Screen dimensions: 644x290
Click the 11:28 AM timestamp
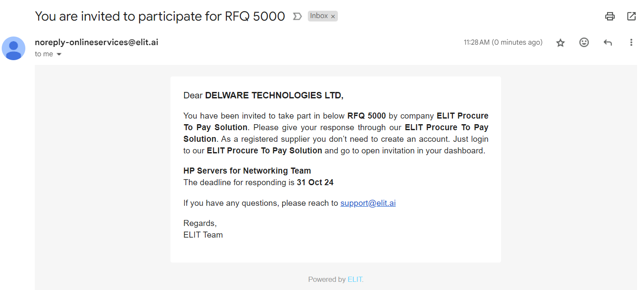(503, 43)
